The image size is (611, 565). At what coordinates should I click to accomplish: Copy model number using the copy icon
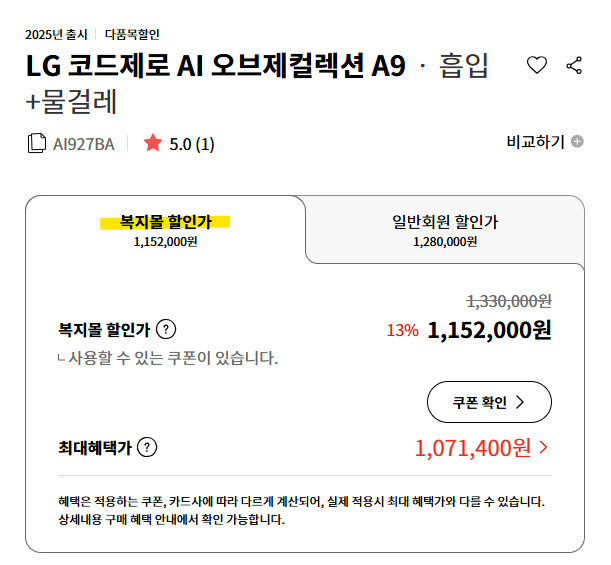coord(37,144)
